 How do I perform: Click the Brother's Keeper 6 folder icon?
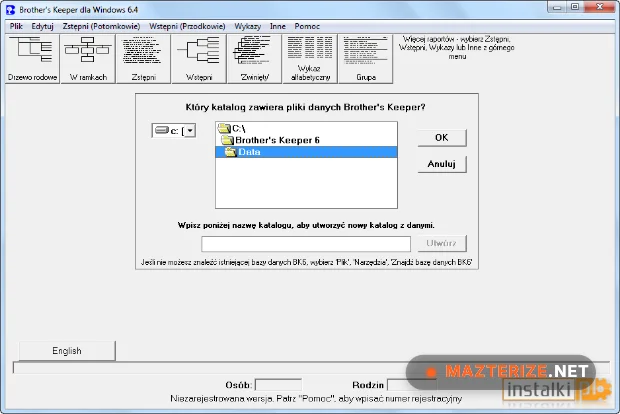pyautogui.click(x=227, y=140)
